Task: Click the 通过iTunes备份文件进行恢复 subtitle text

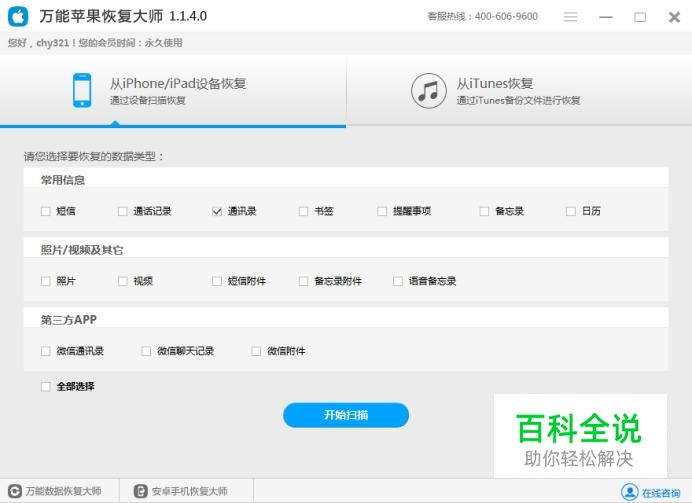Action: click(518, 101)
